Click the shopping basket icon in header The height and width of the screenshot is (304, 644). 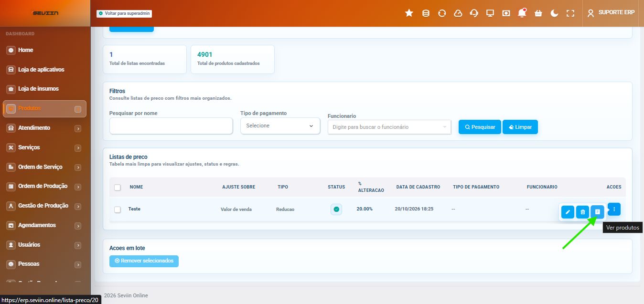pos(538,13)
